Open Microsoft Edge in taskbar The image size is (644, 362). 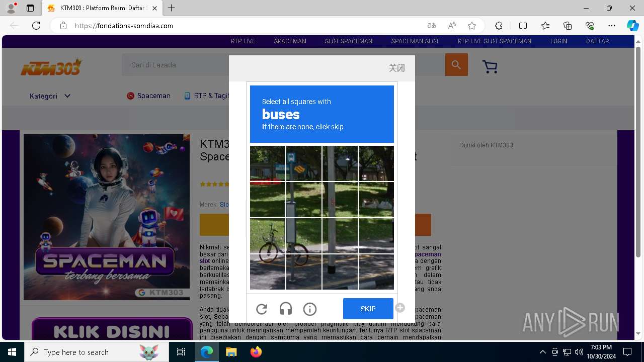[207, 352]
